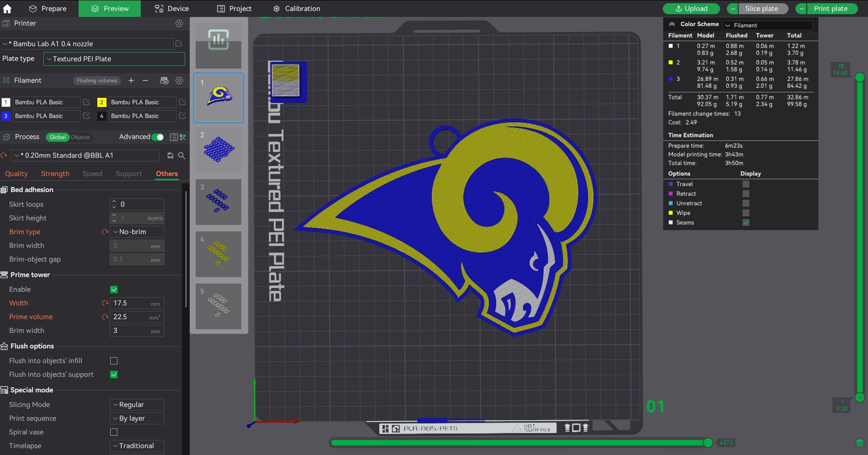The image size is (868, 455).
Task: Hide Seams display checkbox
Action: pos(746,223)
